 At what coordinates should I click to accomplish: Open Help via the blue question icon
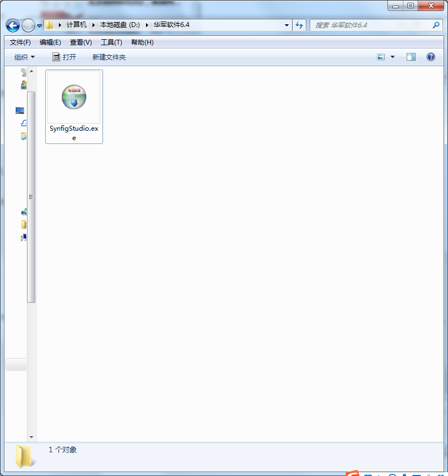(x=431, y=57)
